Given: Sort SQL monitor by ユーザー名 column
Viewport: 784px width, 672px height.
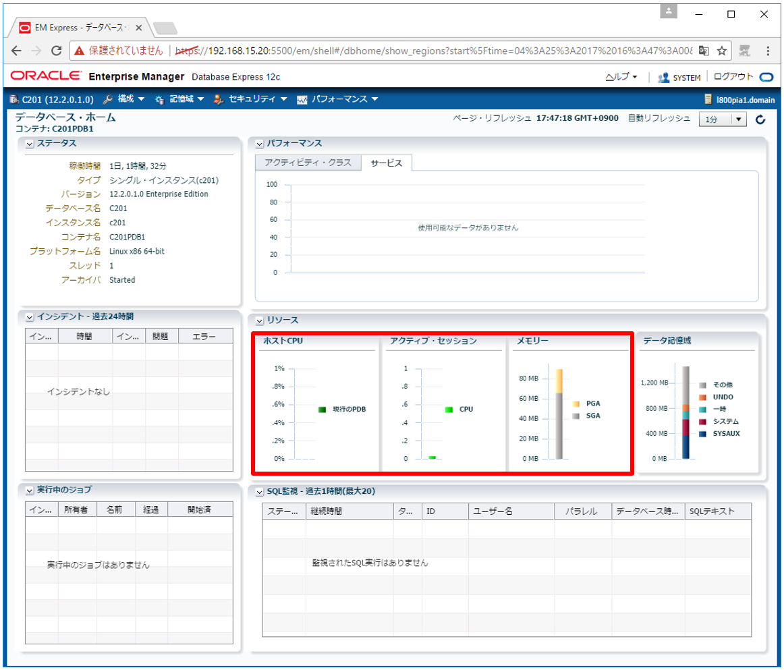Looking at the screenshot, I should tap(511, 511).
